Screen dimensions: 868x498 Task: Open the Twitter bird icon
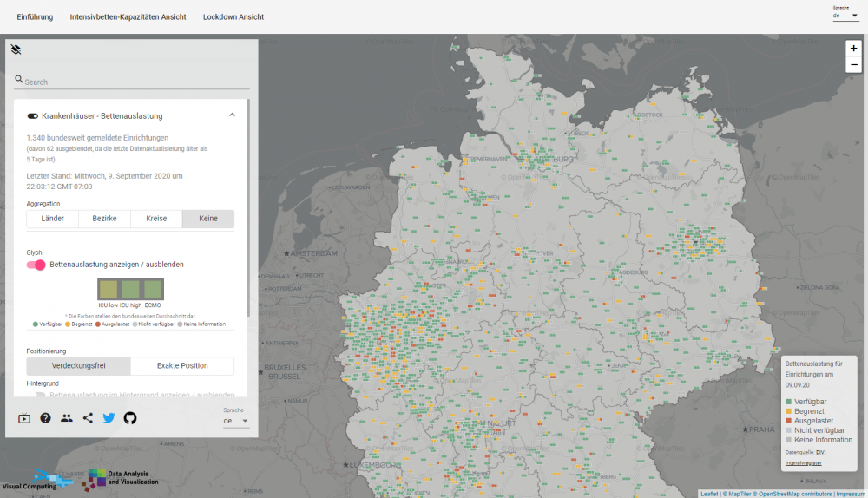pos(108,418)
